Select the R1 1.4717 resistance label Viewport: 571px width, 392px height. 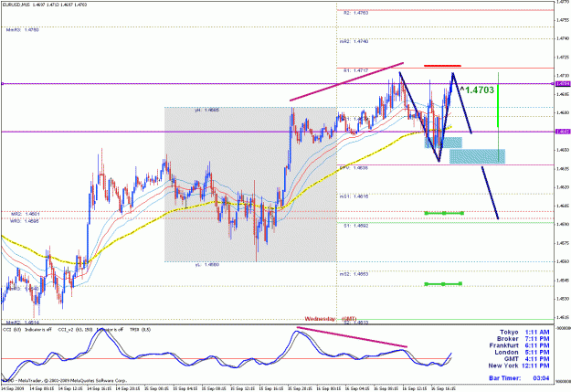coord(355,70)
